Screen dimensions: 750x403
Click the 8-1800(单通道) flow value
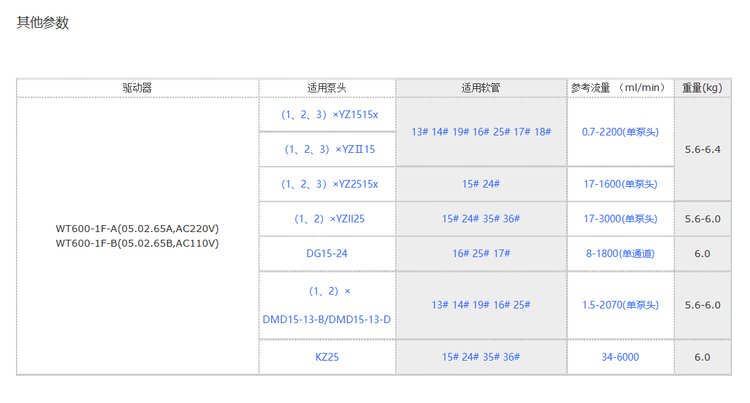point(619,253)
